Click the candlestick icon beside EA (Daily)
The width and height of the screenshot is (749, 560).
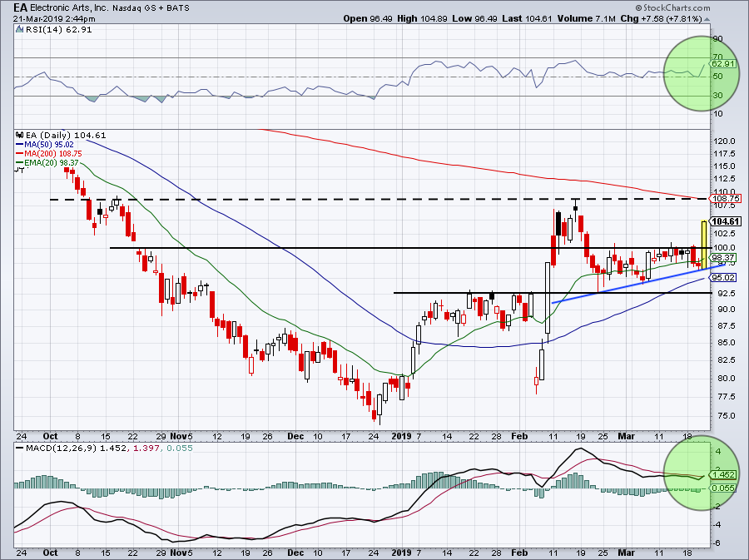19,135
